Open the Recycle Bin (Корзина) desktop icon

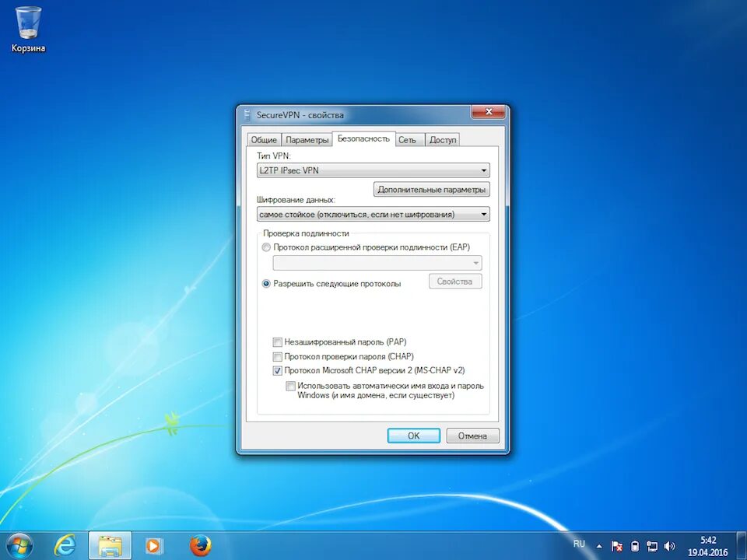[x=28, y=30]
